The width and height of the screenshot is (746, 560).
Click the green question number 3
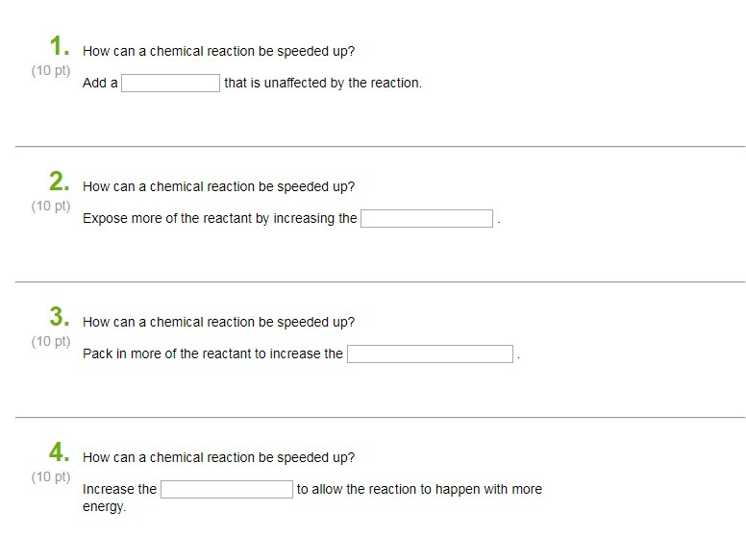tap(59, 317)
